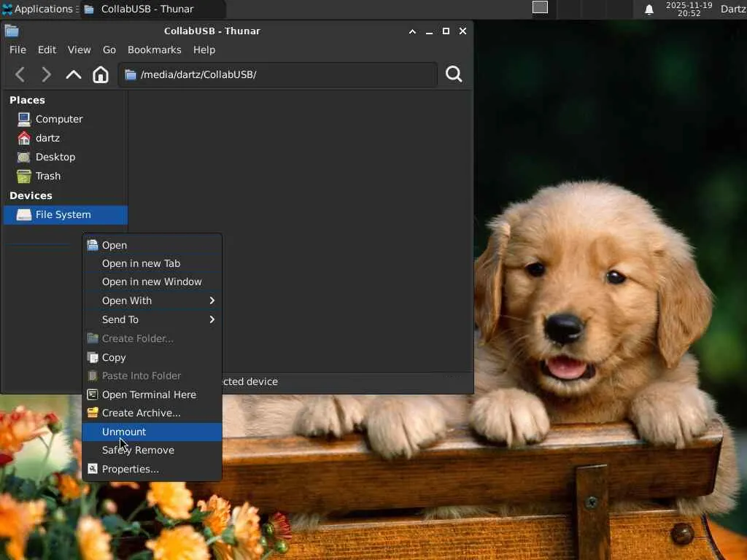747x560 pixels.
Task: Select Computer in the Places sidebar
Action: 58,119
